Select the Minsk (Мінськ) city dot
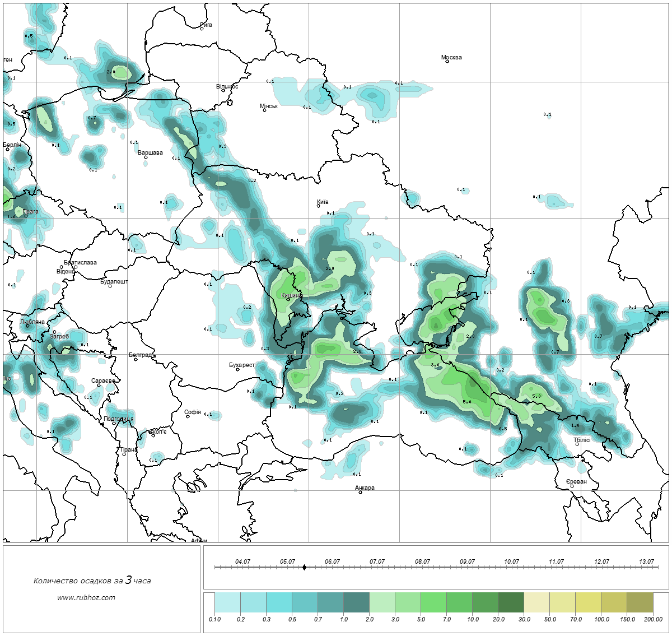The height and width of the screenshot is (636, 672). (264, 110)
